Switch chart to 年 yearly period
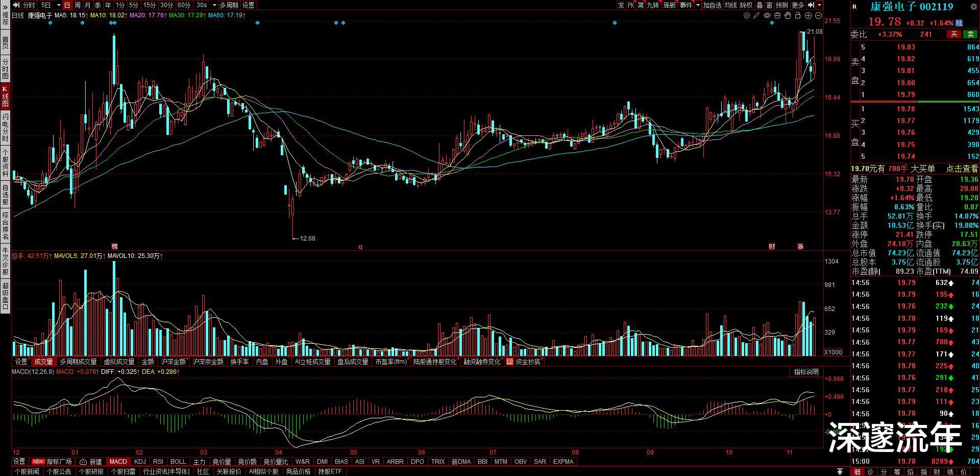Viewport: 980px width, 476px height. point(108,5)
